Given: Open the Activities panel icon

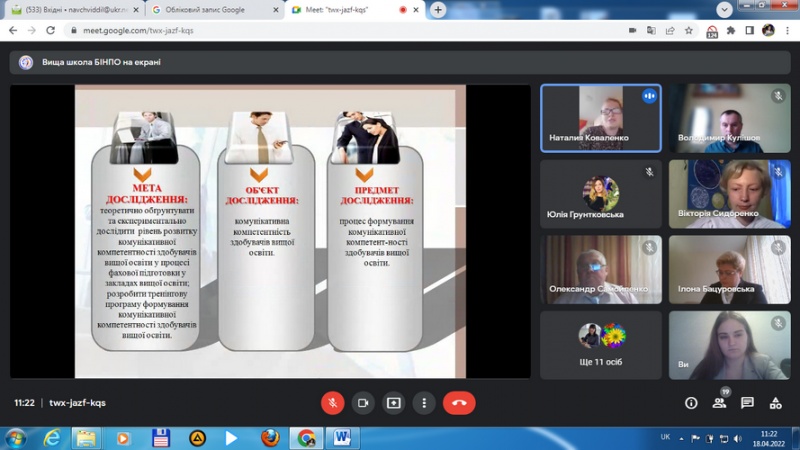Looking at the screenshot, I should (x=775, y=403).
